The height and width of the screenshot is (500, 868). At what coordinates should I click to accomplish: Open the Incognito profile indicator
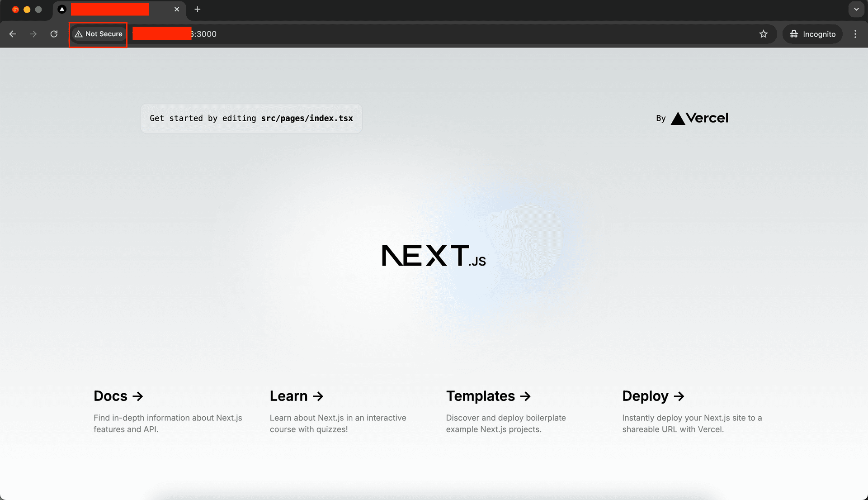812,34
